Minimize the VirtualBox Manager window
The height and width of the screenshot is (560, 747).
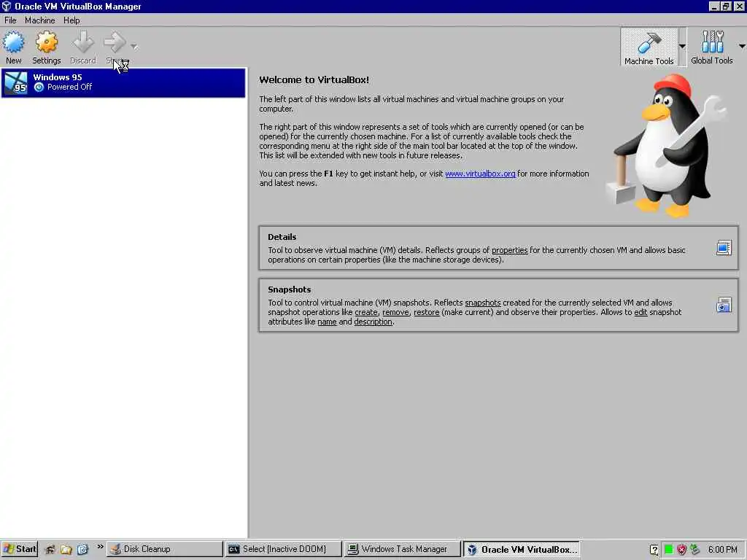coord(713,6)
